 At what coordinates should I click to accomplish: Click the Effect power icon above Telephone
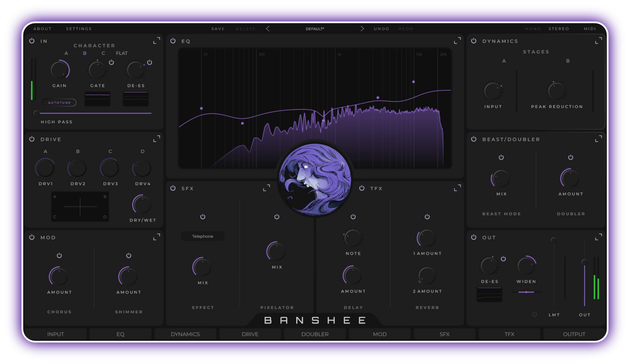click(x=202, y=217)
